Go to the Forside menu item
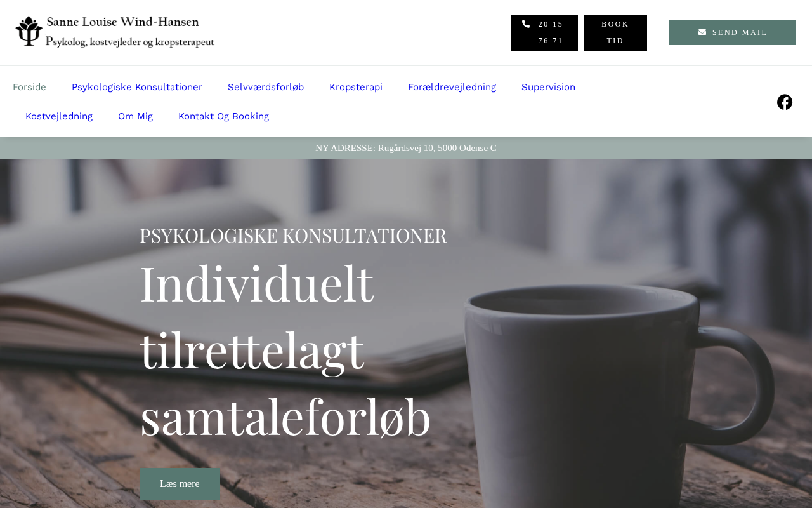 29,87
